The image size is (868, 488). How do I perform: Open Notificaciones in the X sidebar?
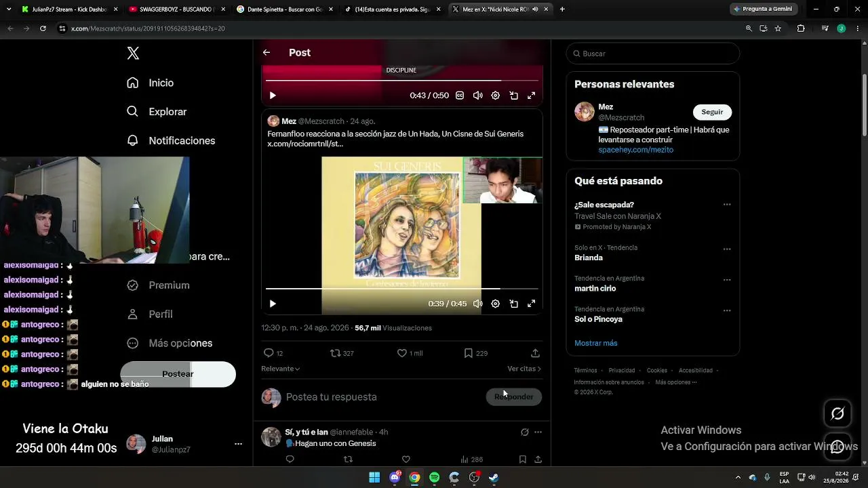pos(171,140)
